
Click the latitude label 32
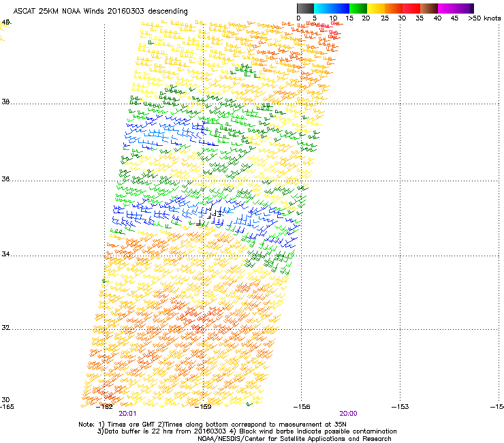[5, 328]
